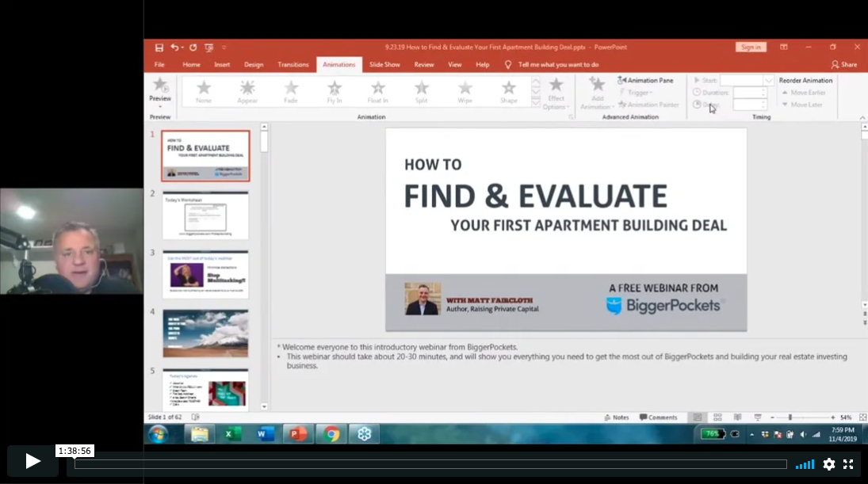Click the video player play button
This screenshot has width=868, height=484.
(33, 461)
